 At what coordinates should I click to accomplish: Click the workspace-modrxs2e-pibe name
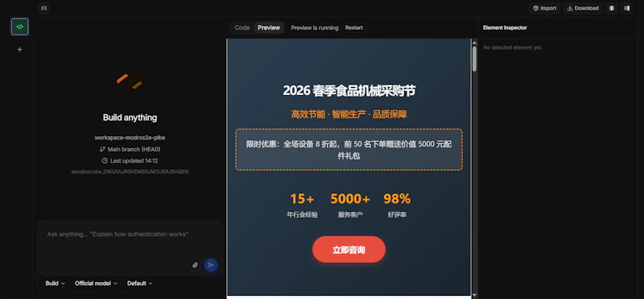[130, 138]
